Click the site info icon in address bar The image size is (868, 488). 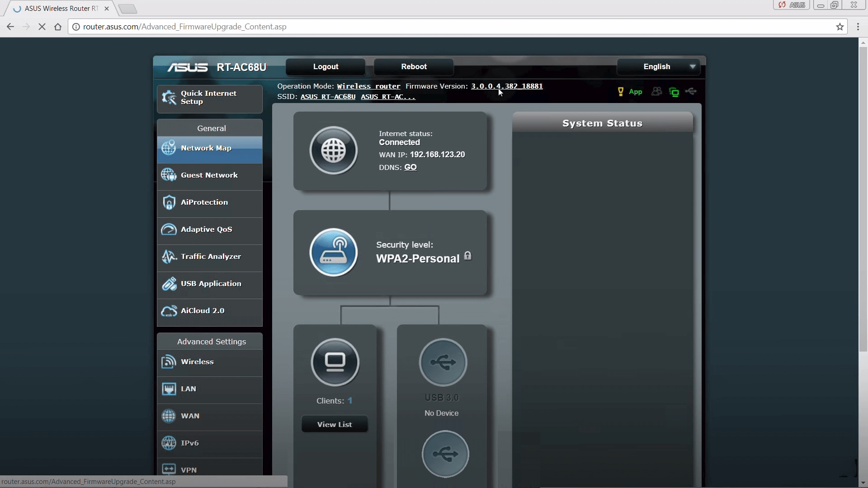(76, 27)
